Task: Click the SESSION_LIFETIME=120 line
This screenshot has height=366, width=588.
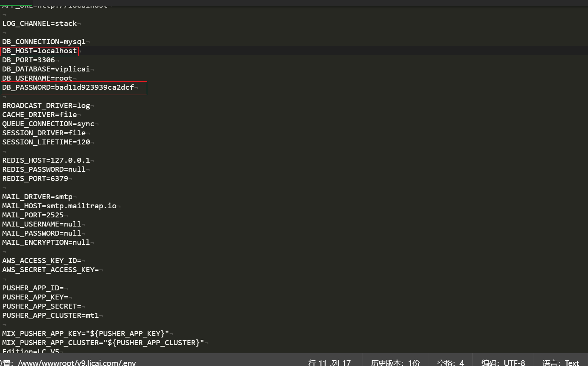Action: click(x=46, y=142)
